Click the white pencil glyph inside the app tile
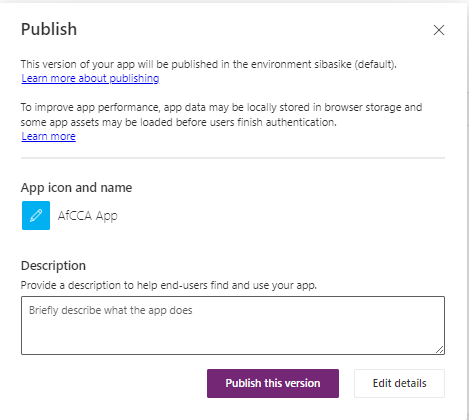The height and width of the screenshot is (420, 469). tap(36, 215)
